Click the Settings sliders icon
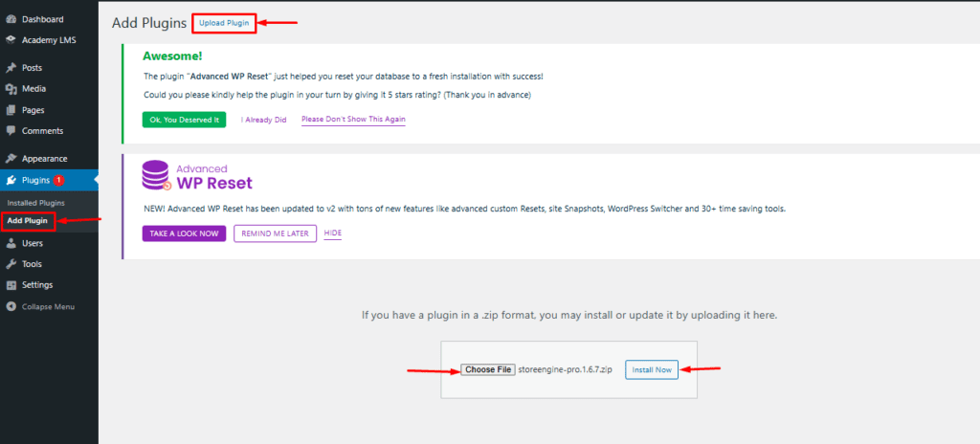The image size is (980, 444). point(11,285)
